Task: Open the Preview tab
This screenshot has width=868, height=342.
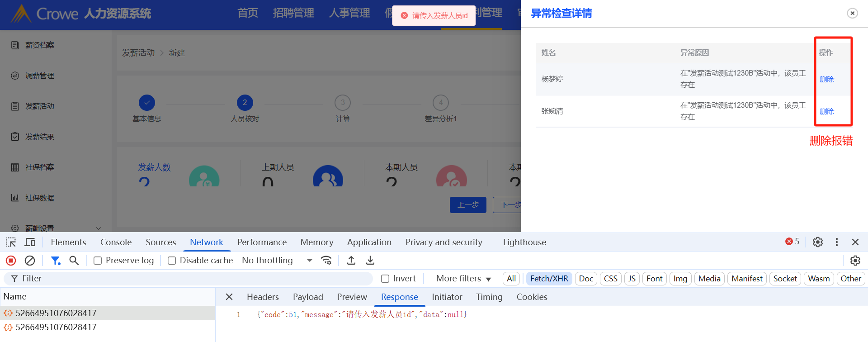Action: (352, 297)
